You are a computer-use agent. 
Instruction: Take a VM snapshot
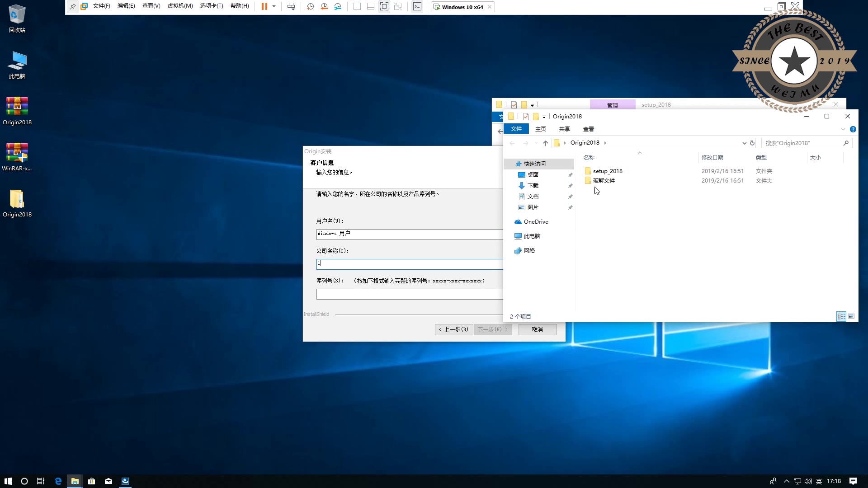click(x=310, y=6)
